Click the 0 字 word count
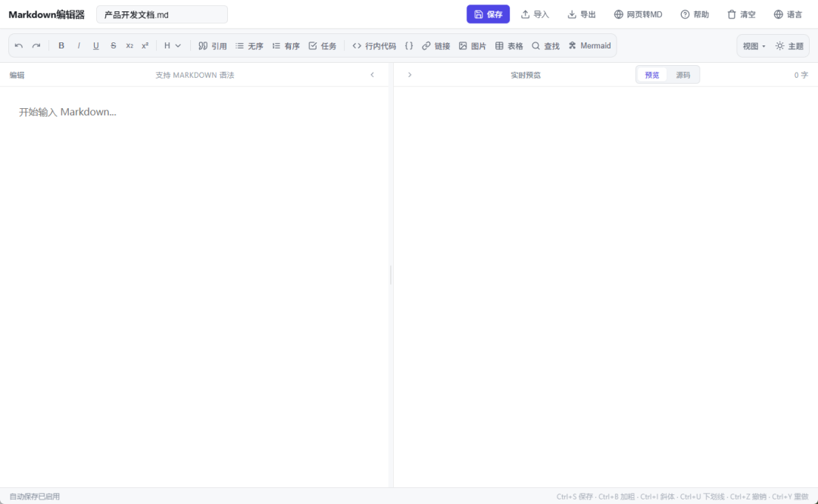Viewport: 818px width, 504px height. coord(801,75)
